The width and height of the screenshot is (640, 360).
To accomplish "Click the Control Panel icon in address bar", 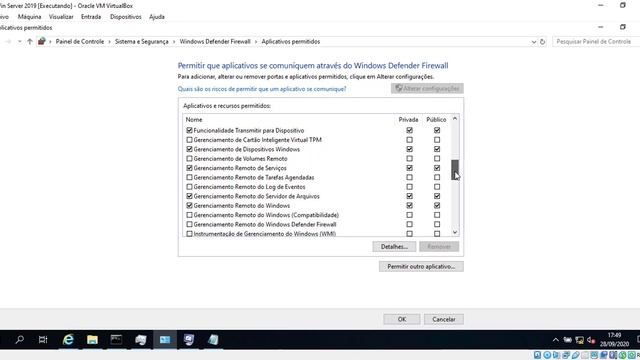I will pos(41,41).
